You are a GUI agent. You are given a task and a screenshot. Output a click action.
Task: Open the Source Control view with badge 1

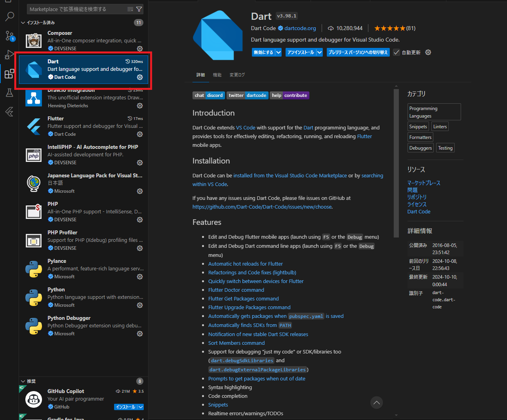click(x=10, y=36)
